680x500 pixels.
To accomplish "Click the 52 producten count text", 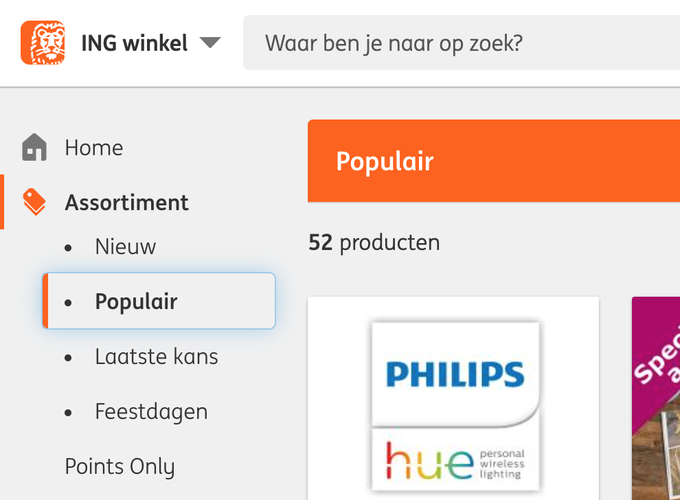I will pos(374,242).
